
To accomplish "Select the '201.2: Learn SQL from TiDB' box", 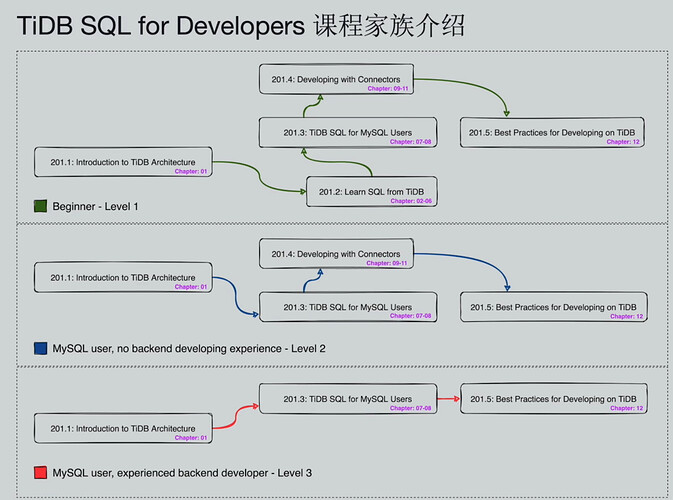I will coord(372,191).
